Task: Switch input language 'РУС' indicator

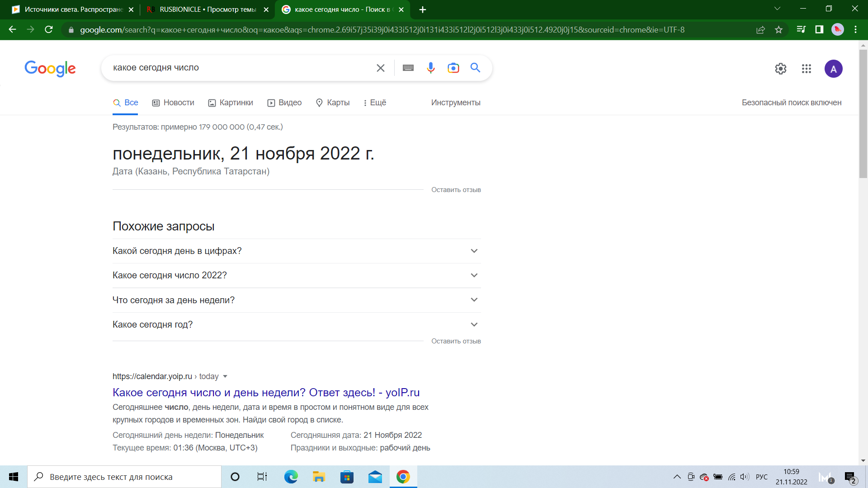Action: [762, 477]
